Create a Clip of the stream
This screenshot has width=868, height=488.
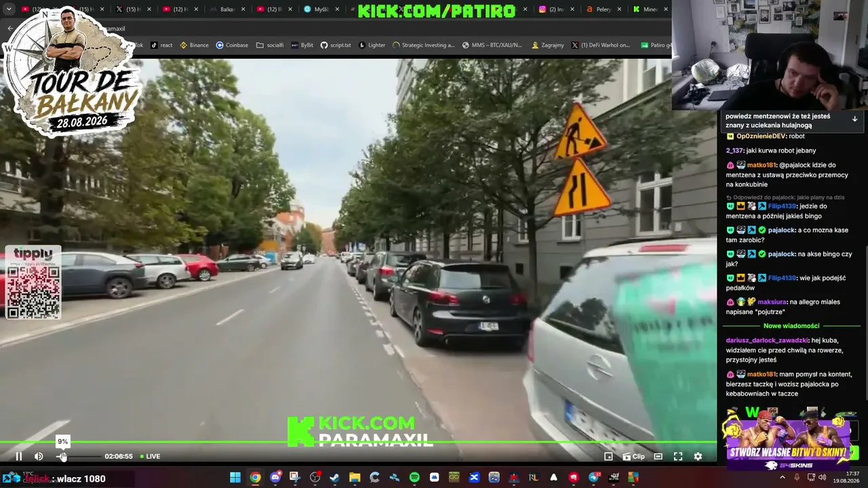pos(634,457)
